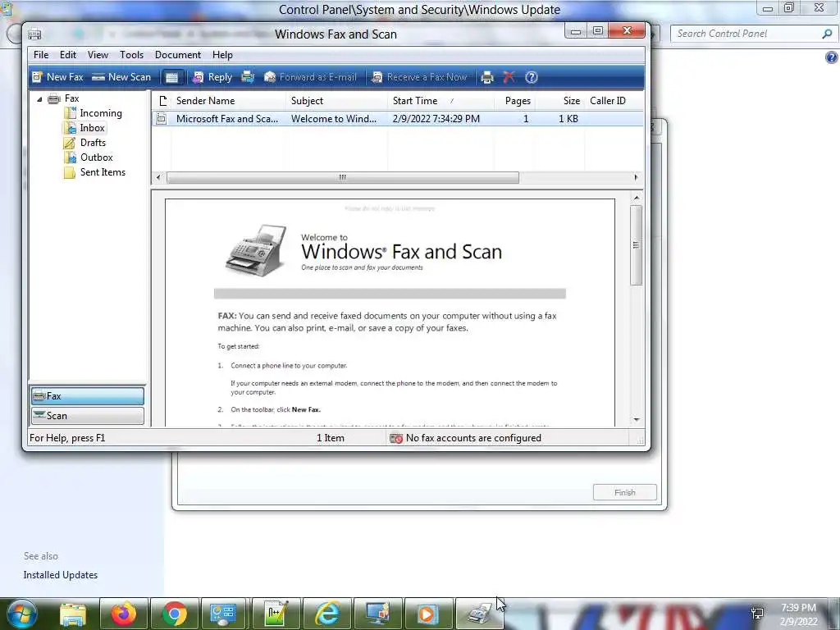Click the left arrow of the list scrollbar
The height and width of the screenshot is (630, 840).
point(158,177)
